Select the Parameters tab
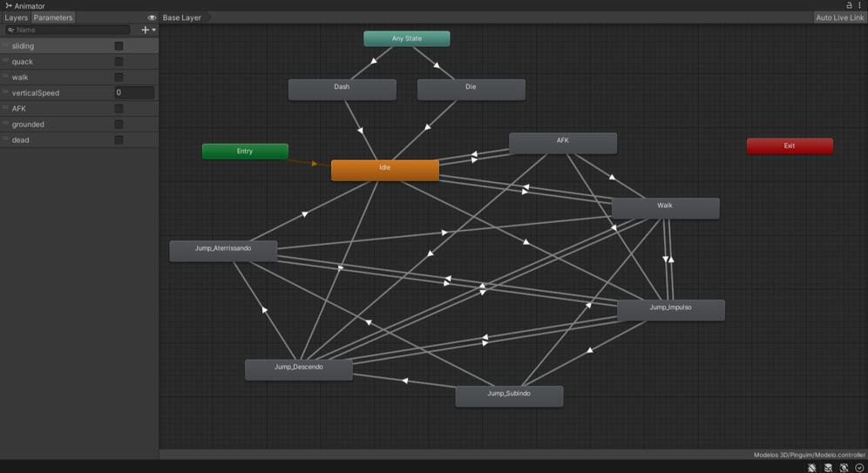The width and height of the screenshot is (868, 473). coord(53,17)
